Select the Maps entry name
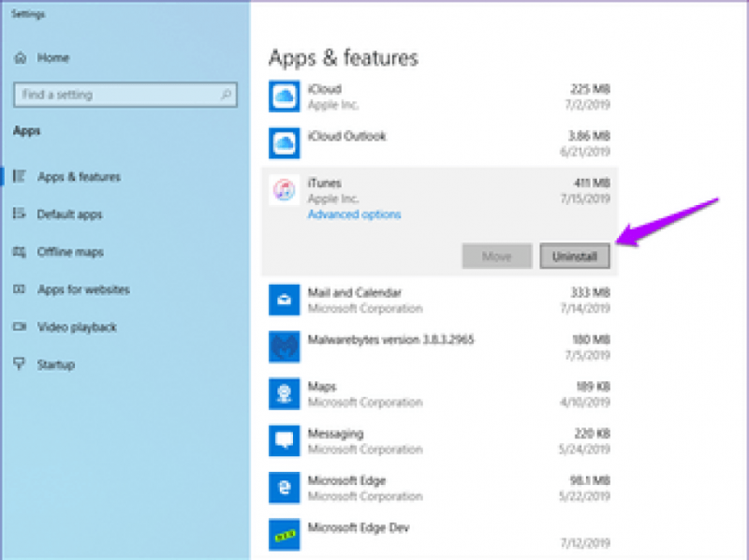 (322, 387)
